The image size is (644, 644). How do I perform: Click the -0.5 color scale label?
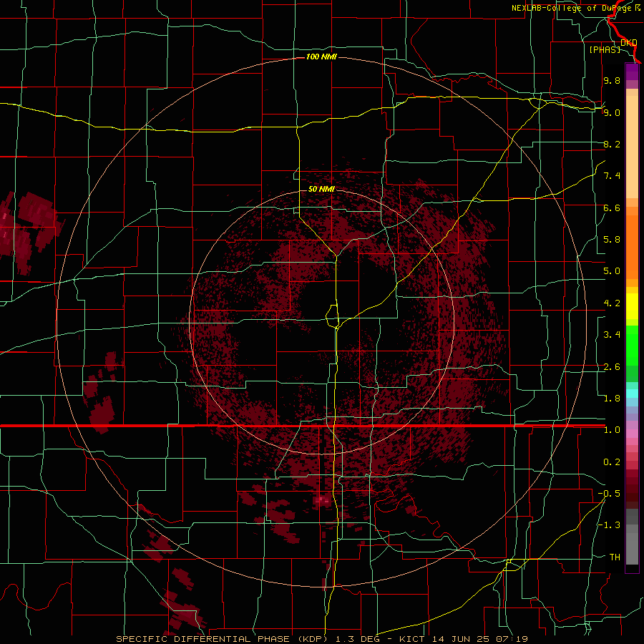(x=609, y=494)
